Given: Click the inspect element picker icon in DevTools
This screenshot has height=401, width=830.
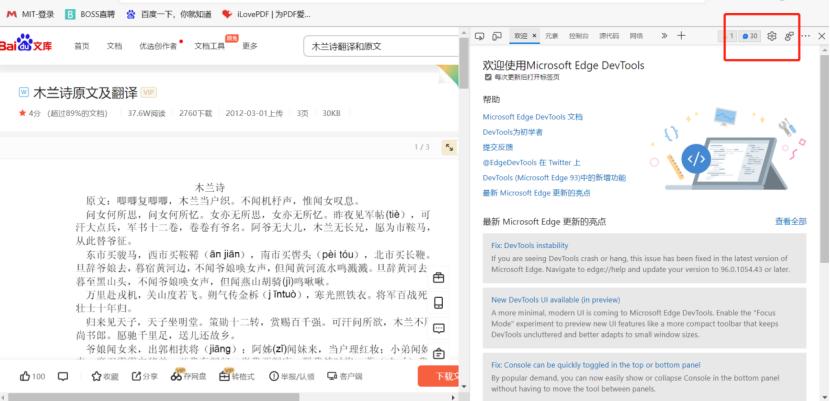Looking at the screenshot, I should [480, 36].
